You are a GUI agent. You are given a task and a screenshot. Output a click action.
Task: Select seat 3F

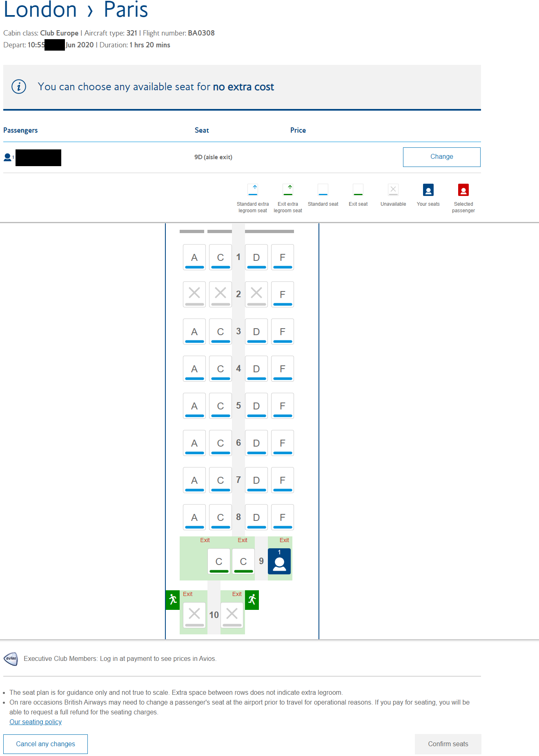tap(283, 331)
